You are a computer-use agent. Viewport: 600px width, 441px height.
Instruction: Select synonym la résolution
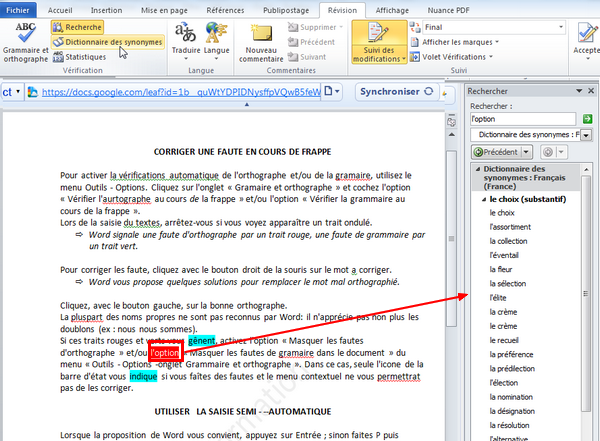click(509, 425)
